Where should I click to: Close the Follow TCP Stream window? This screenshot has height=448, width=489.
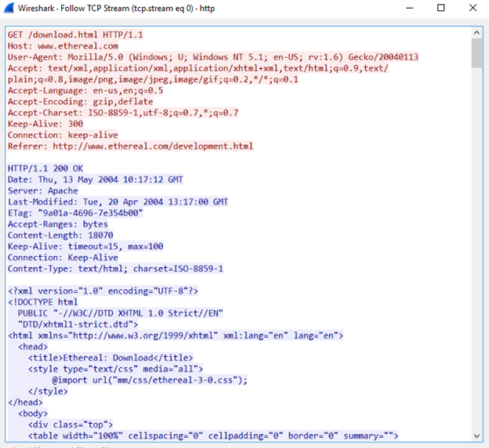pyautogui.click(x=473, y=8)
